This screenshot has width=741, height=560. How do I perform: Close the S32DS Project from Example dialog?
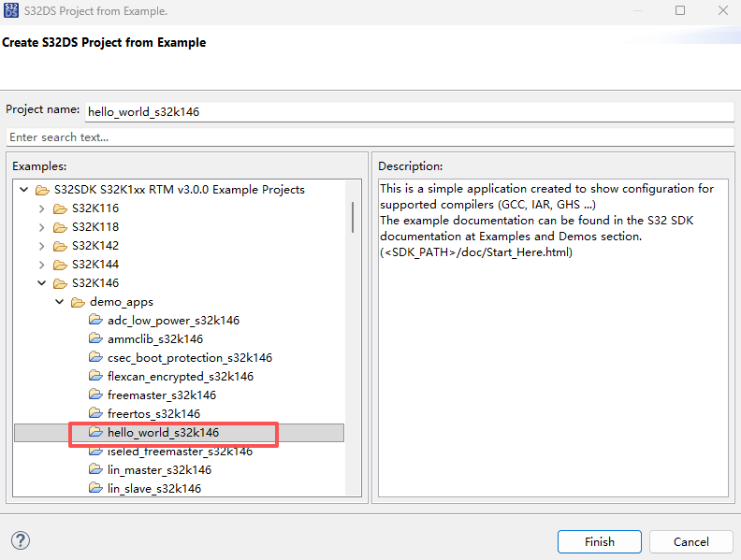(723, 10)
